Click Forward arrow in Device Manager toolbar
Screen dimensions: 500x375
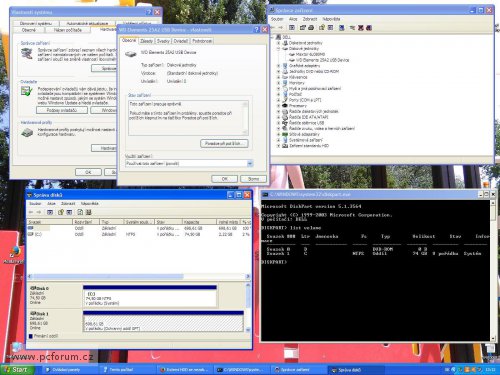coord(281,28)
